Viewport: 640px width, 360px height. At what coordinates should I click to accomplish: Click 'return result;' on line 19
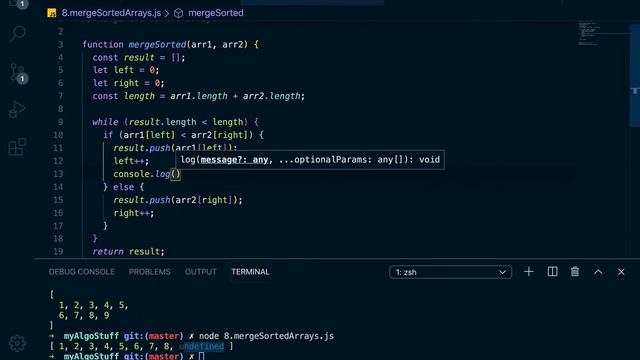coord(128,251)
